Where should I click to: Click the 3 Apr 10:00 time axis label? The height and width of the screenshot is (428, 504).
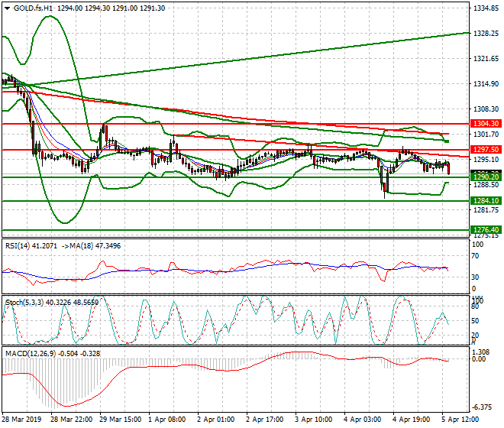point(313,420)
